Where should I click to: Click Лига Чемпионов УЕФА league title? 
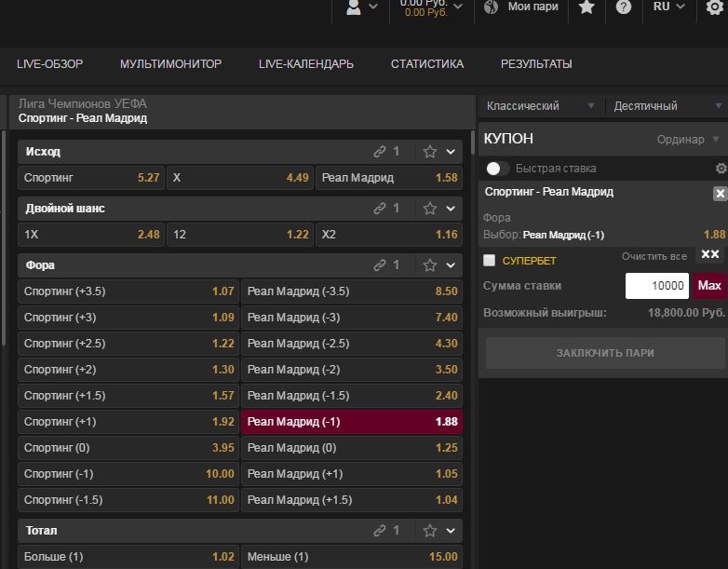click(x=83, y=103)
